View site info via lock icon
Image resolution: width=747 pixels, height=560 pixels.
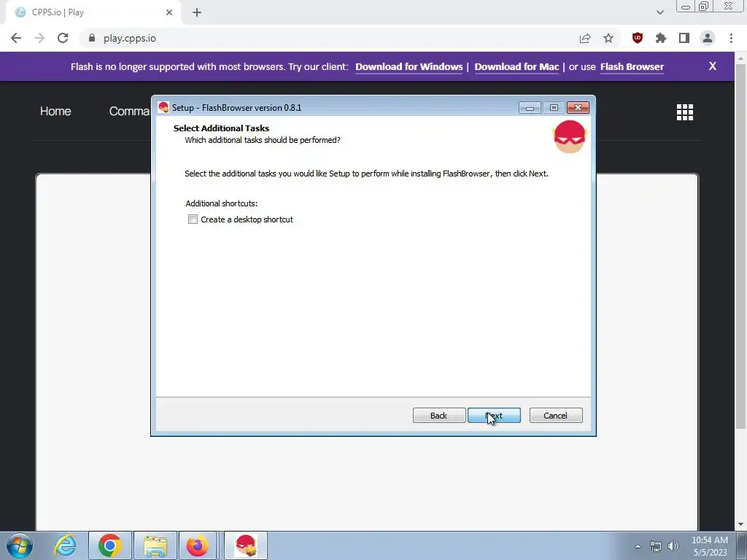point(92,38)
